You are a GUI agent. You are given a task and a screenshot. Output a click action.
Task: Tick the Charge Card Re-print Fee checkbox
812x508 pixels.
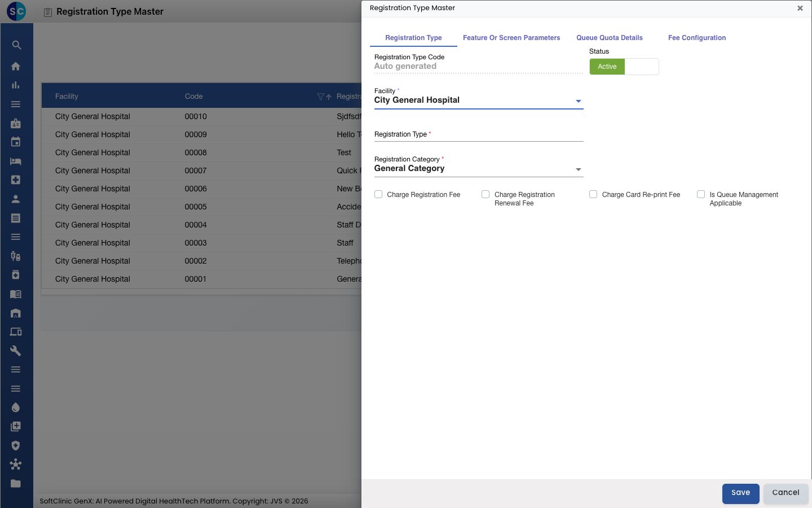(593, 194)
